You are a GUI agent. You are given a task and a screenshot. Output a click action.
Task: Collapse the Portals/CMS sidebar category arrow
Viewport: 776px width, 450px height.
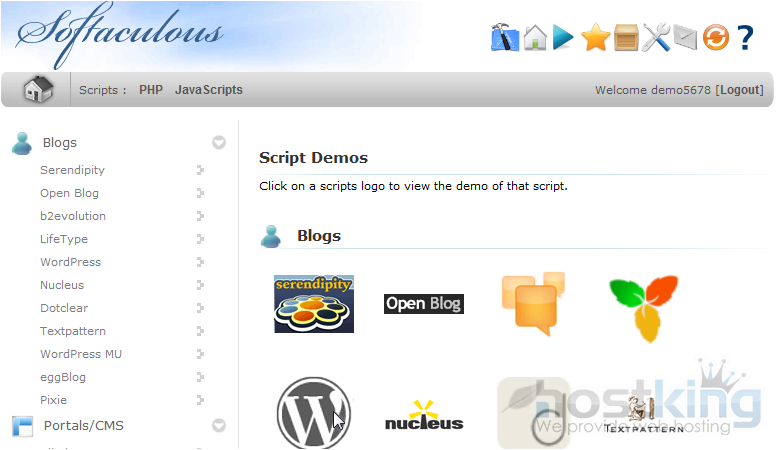click(x=218, y=426)
